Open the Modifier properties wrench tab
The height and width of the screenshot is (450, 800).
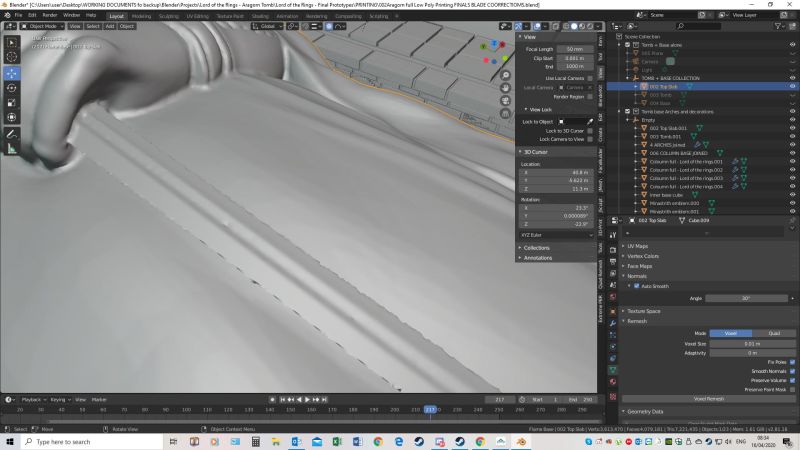(x=613, y=323)
